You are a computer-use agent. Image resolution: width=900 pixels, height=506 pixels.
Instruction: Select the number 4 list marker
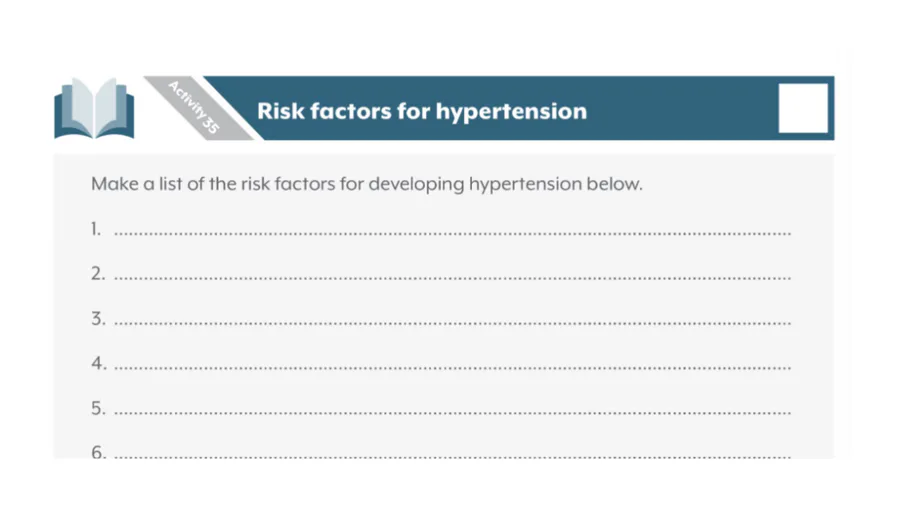pyautogui.click(x=99, y=363)
